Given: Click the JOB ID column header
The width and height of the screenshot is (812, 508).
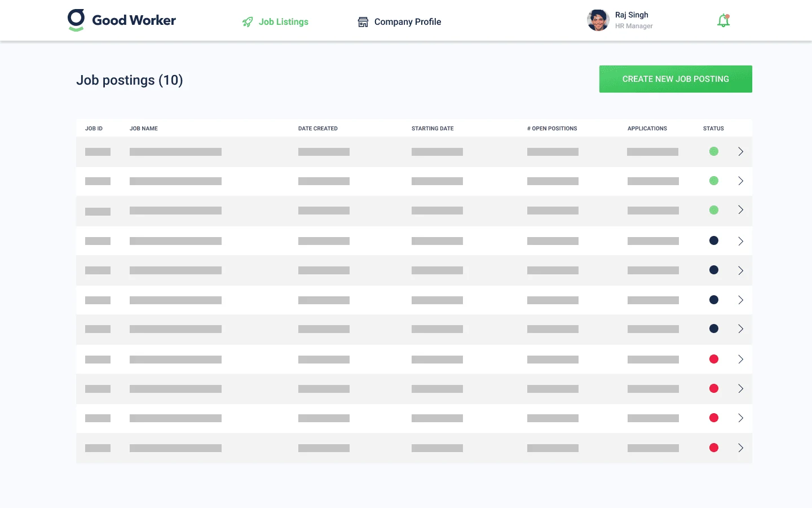Looking at the screenshot, I should click(94, 129).
